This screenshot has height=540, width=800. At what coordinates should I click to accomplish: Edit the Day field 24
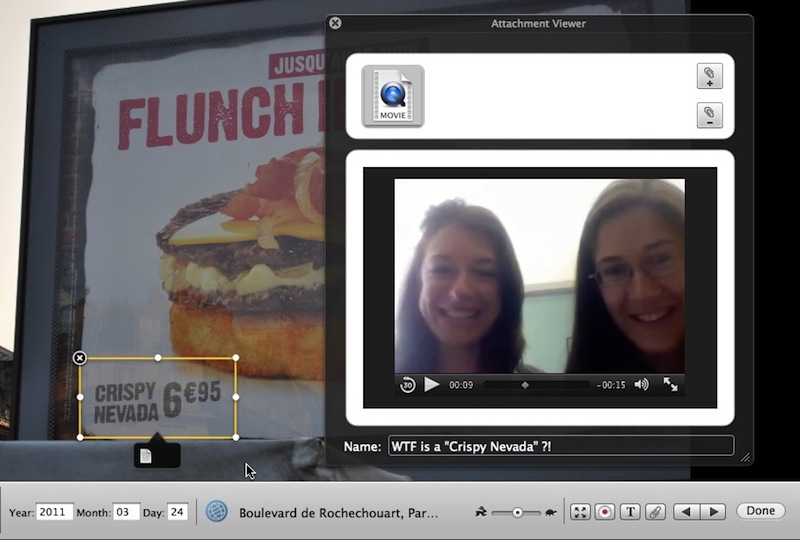(x=178, y=512)
